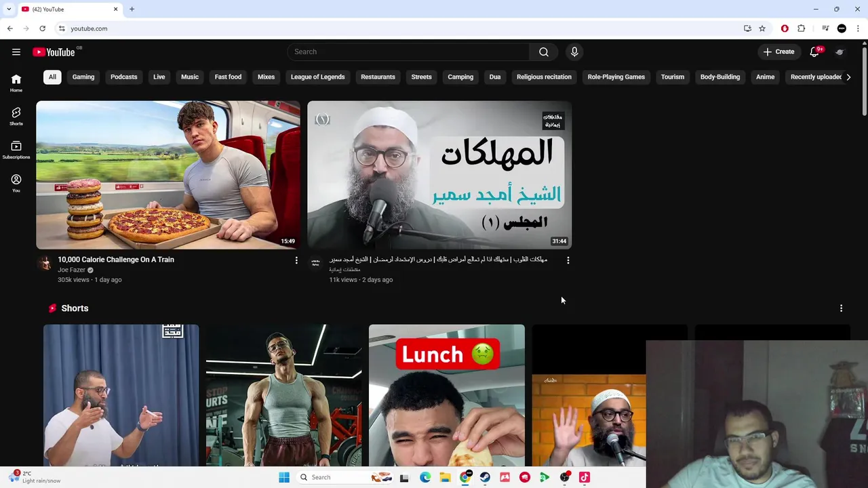Reload the page in Chrome
The height and width of the screenshot is (488, 868).
click(42, 28)
